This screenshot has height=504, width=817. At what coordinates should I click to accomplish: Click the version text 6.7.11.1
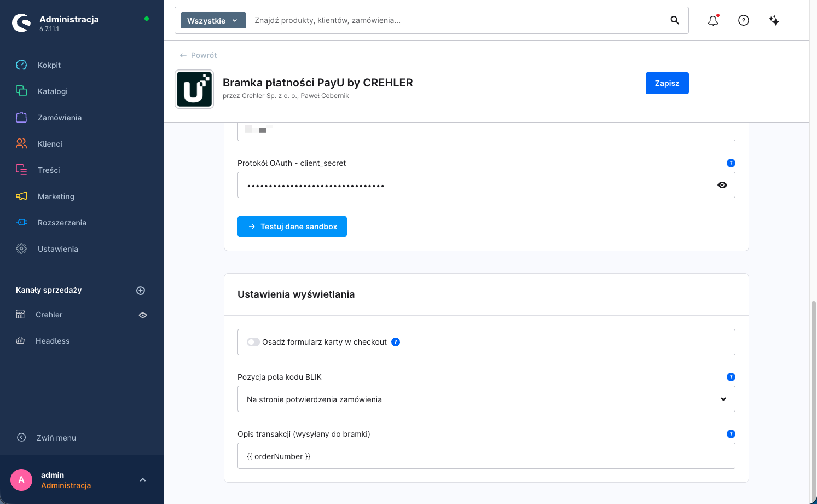pos(49,29)
